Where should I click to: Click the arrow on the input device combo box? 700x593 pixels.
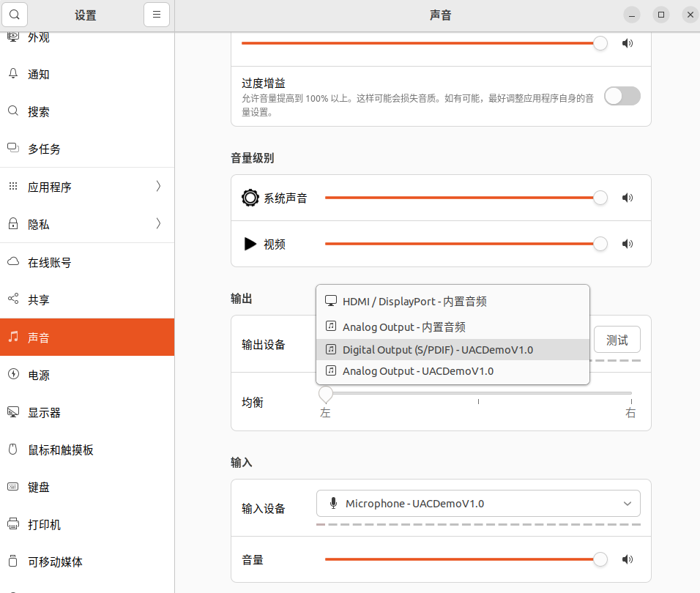click(x=628, y=504)
